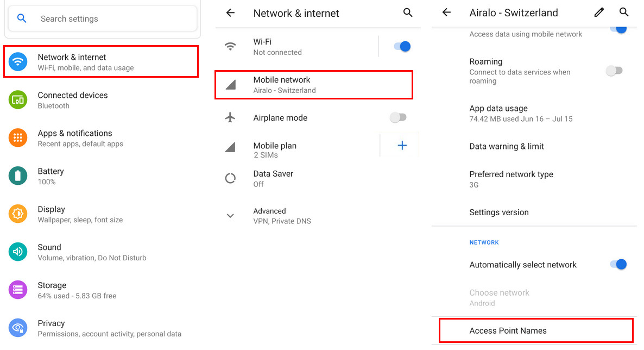Viewport: 644px width, 350px height.
Task: Open Data warning & limit settings
Action: pyautogui.click(x=506, y=146)
